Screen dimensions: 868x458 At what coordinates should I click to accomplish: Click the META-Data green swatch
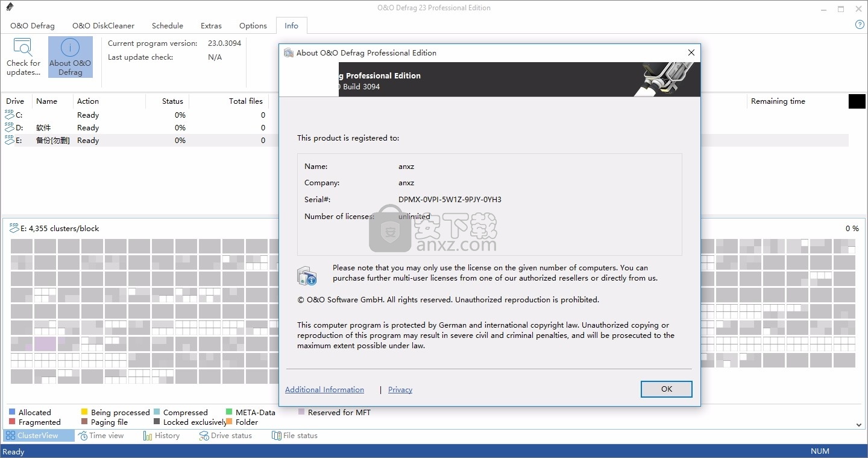[x=229, y=412]
